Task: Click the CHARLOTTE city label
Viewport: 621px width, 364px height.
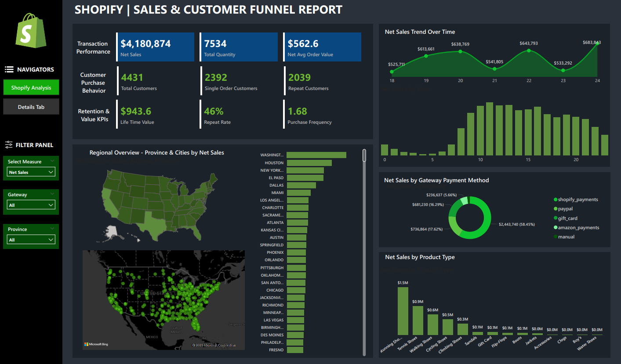Action: click(273, 208)
